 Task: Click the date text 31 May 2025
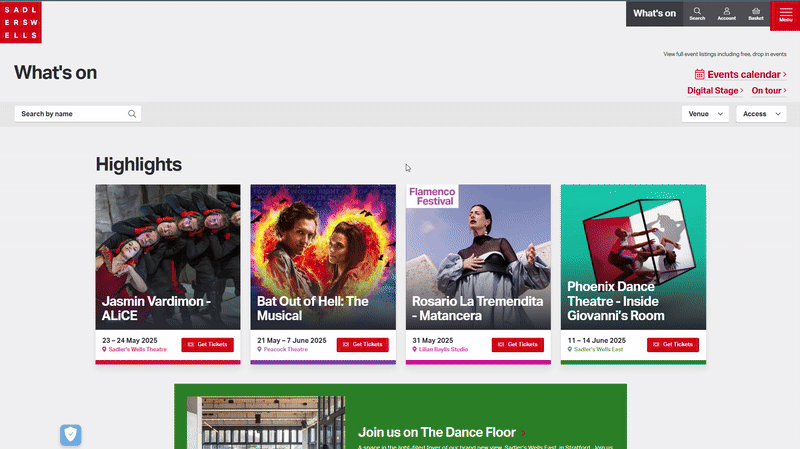[433, 340]
